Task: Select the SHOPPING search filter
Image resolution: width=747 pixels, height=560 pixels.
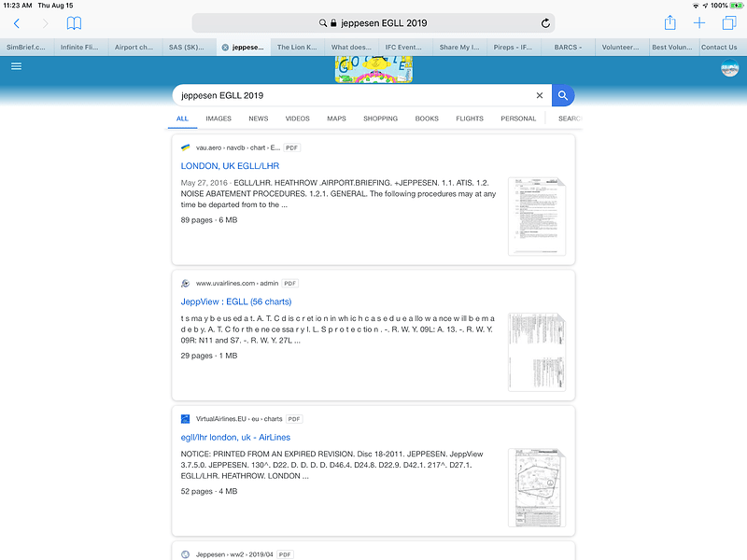Action: pos(381,119)
